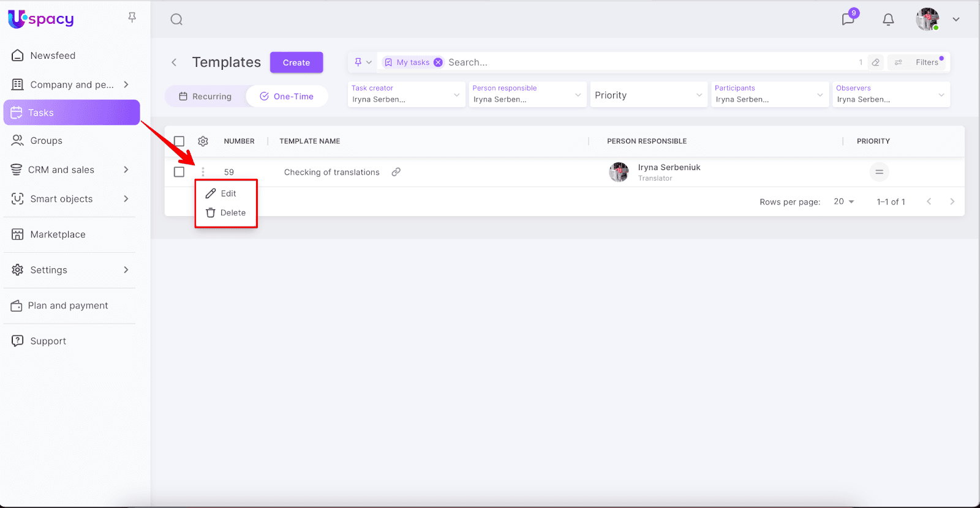Tick the select-all header checkbox
This screenshot has height=508, width=980.
179,141
